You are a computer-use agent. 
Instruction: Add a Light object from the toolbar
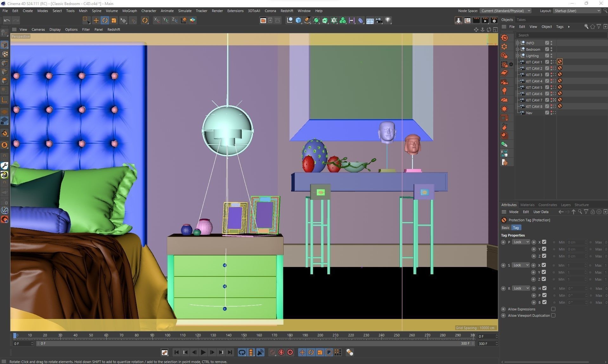(388, 20)
